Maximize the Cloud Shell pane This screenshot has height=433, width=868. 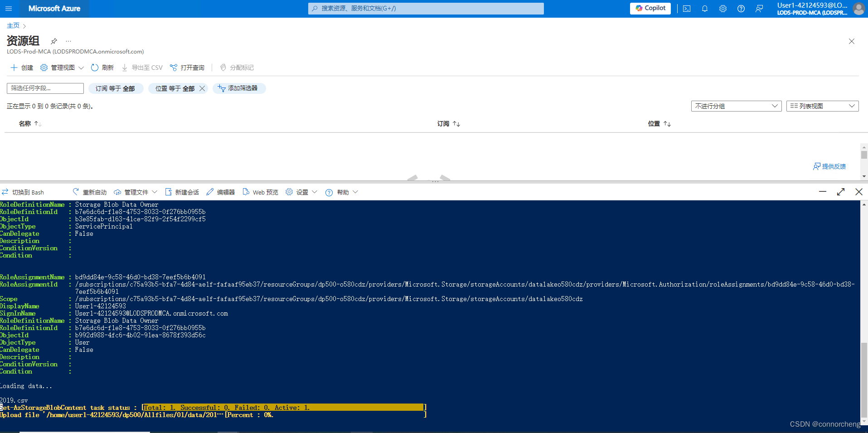[x=841, y=192]
